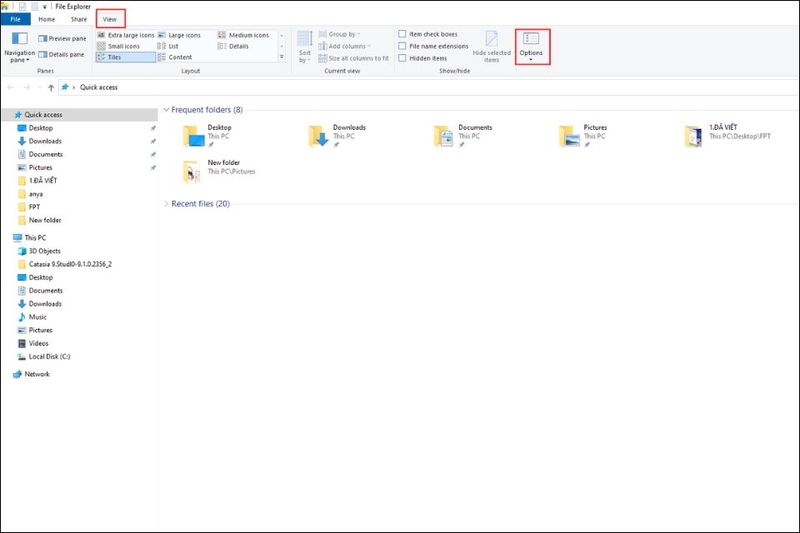Open the Group by dropdown

click(339, 34)
